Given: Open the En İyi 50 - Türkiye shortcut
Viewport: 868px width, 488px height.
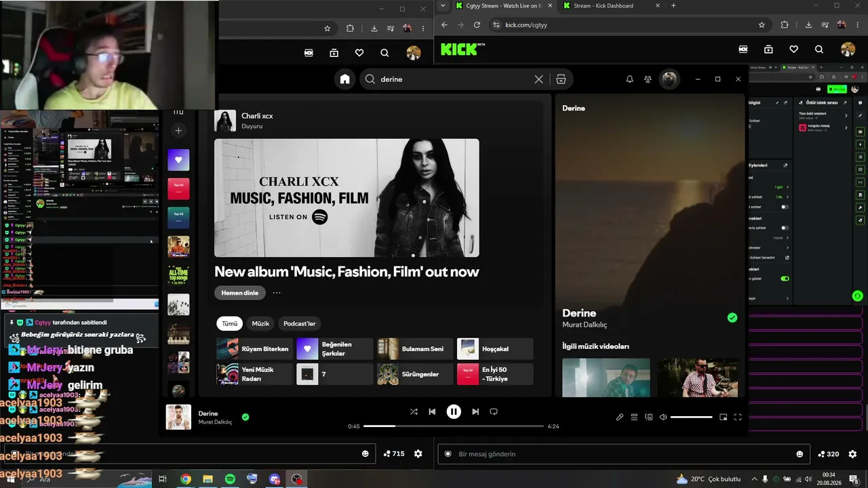Looking at the screenshot, I should point(495,374).
